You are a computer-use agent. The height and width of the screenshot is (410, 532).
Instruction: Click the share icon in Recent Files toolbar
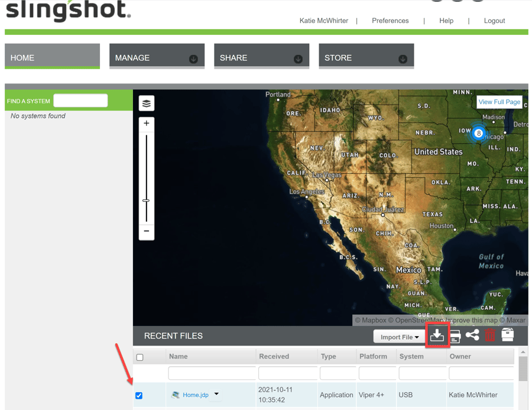(472, 335)
